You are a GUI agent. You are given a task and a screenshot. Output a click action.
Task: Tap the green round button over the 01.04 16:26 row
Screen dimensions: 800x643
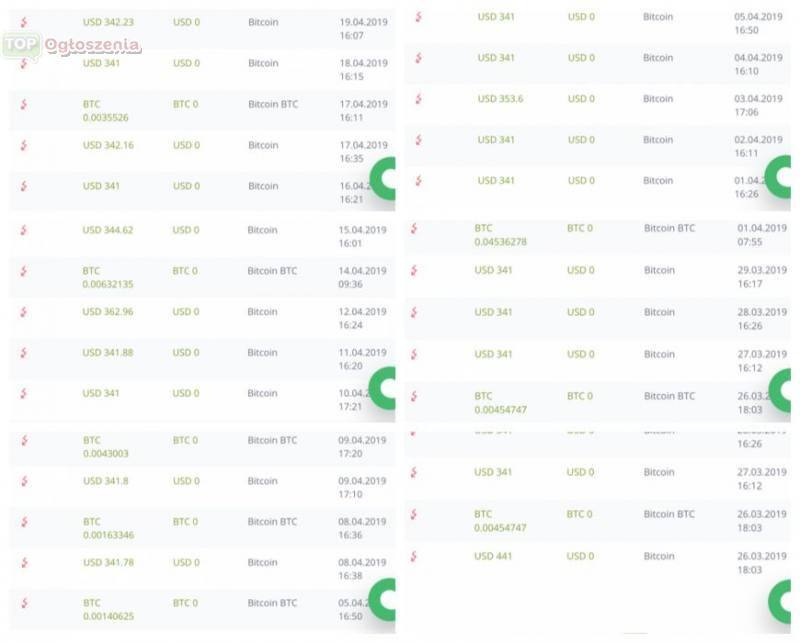click(x=778, y=177)
